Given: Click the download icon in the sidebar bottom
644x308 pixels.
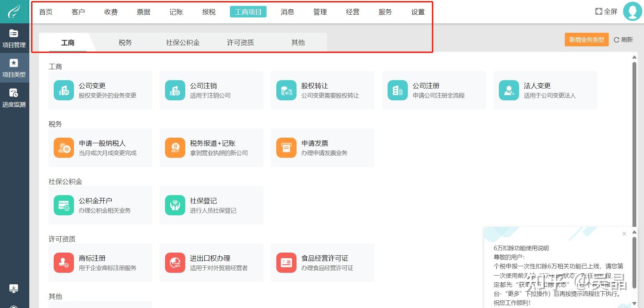Looking at the screenshot, I should 14,288.
